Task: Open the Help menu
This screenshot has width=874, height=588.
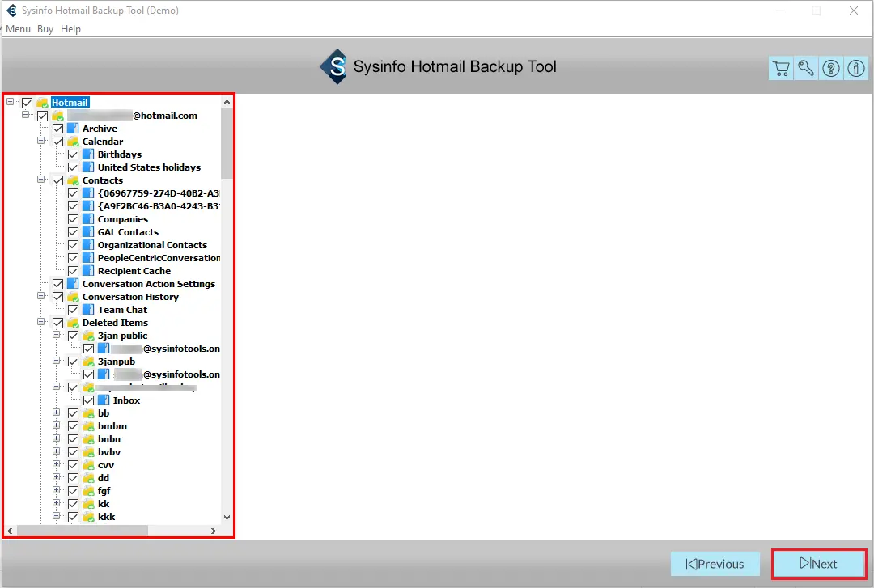Action: tap(70, 29)
